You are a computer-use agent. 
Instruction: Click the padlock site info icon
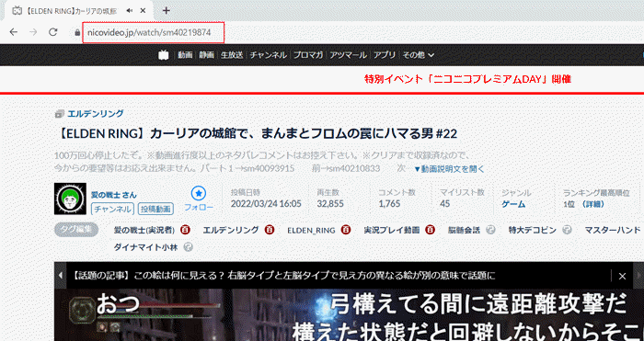[77, 32]
